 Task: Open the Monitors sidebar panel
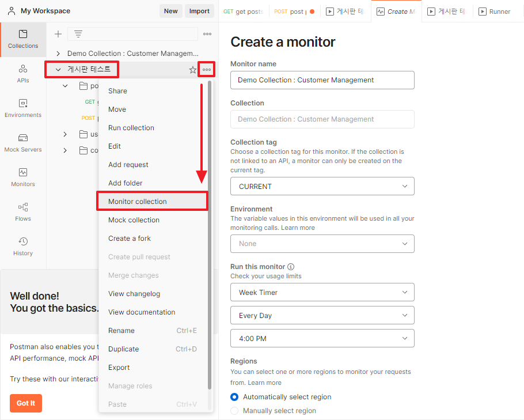[23, 177]
